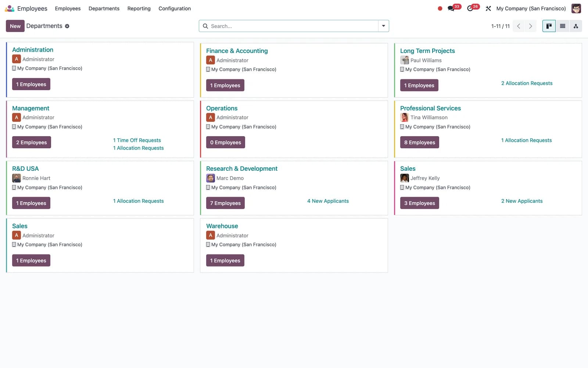Click Ronnie Hart avatar picture
This screenshot has width=588, height=368.
(x=17, y=178)
